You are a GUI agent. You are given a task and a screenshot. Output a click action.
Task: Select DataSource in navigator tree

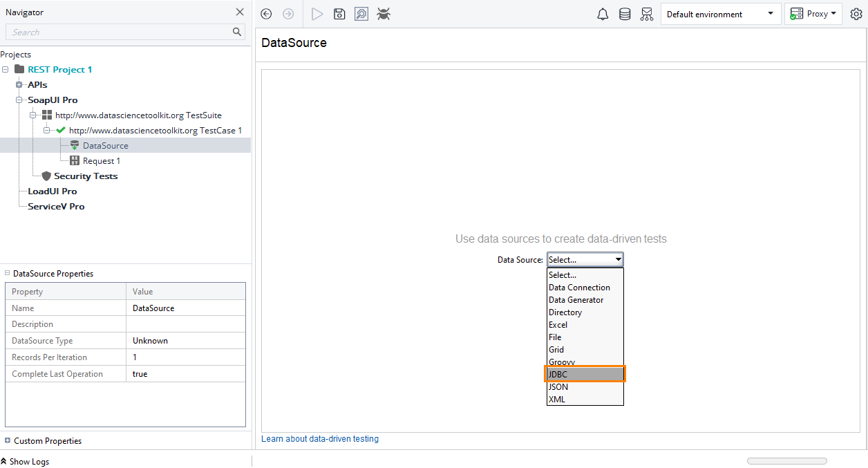(x=106, y=146)
